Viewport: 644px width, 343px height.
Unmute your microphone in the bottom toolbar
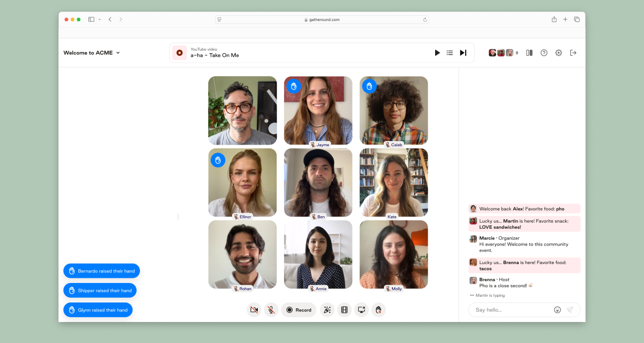271,310
